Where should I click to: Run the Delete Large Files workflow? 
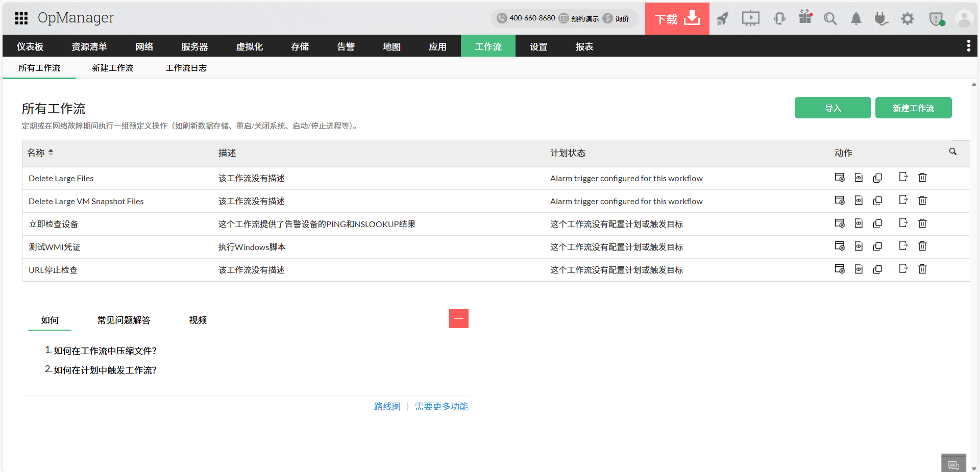pos(840,178)
